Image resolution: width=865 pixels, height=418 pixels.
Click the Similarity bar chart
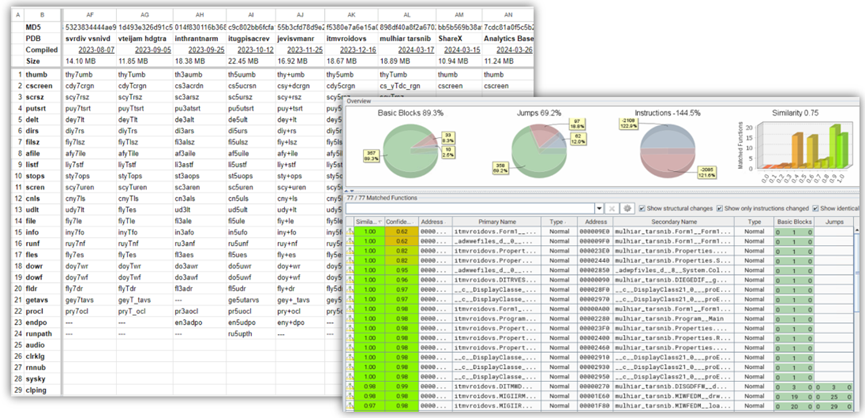point(800,150)
